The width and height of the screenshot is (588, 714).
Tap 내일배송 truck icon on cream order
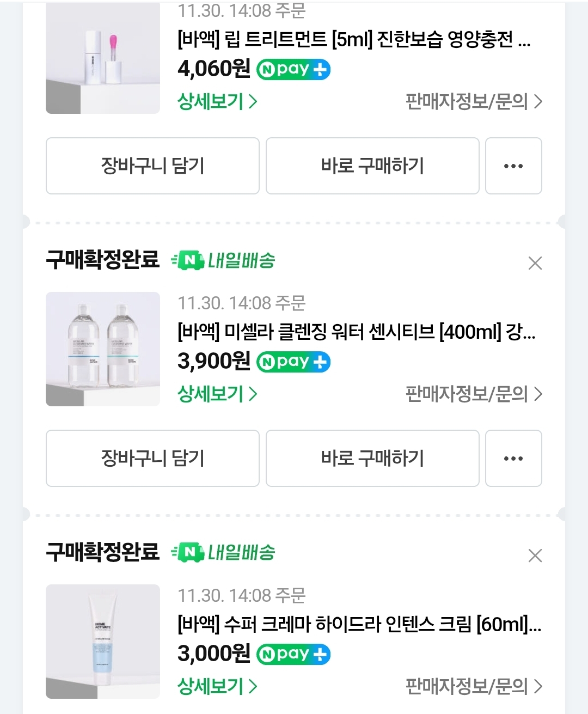tap(188, 553)
